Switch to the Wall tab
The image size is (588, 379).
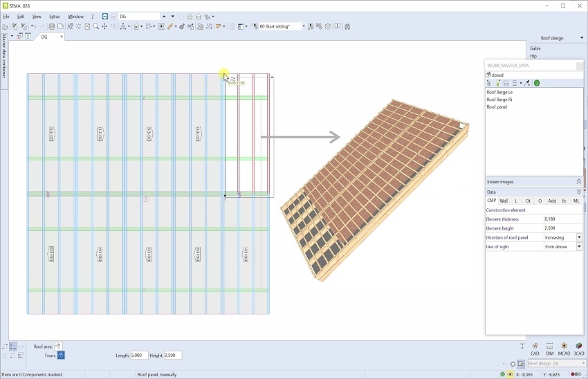tap(504, 201)
